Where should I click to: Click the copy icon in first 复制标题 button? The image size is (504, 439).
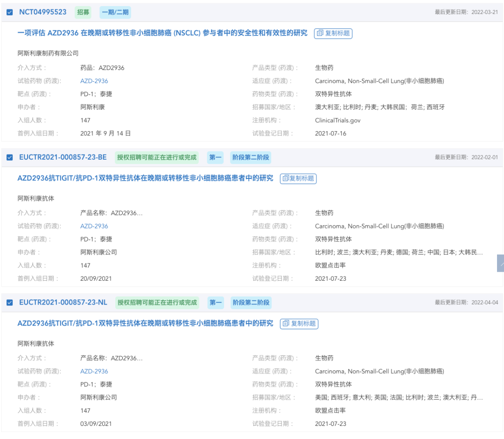(320, 33)
